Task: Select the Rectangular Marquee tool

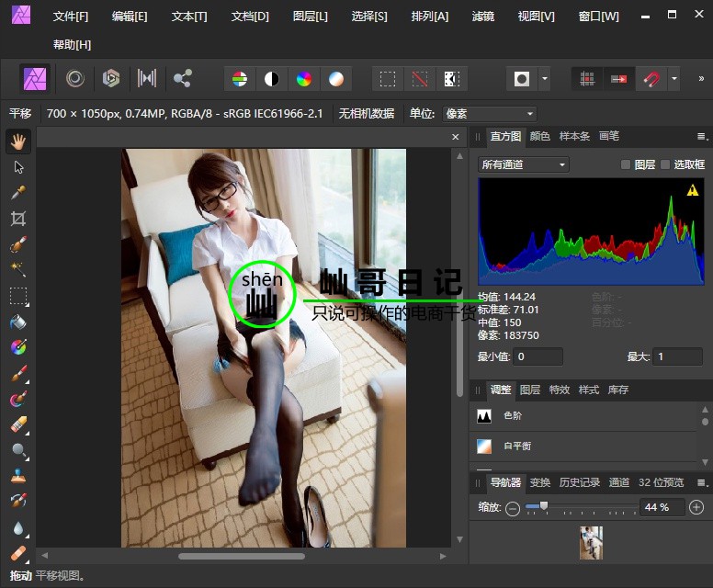Action: pyautogui.click(x=18, y=296)
